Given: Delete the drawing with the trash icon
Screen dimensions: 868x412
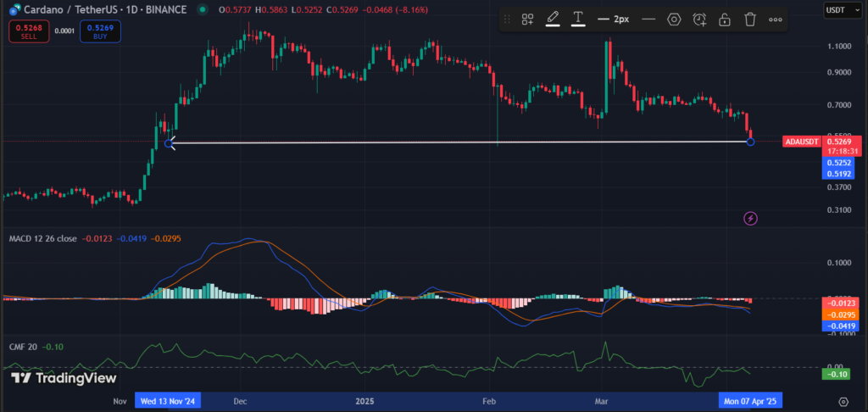Looking at the screenshot, I should tap(750, 19).
